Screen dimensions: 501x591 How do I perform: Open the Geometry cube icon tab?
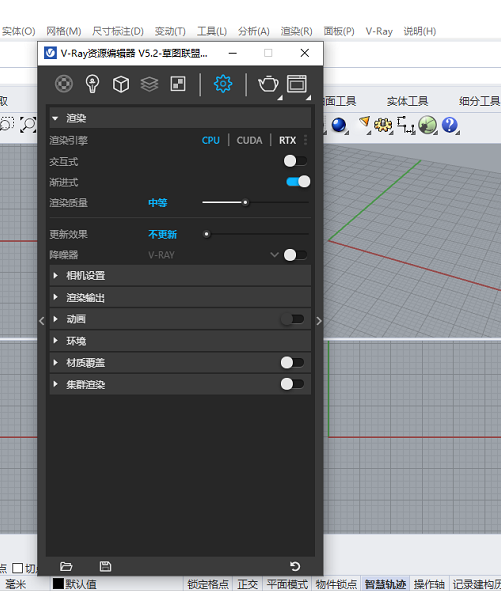tap(121, 84)
